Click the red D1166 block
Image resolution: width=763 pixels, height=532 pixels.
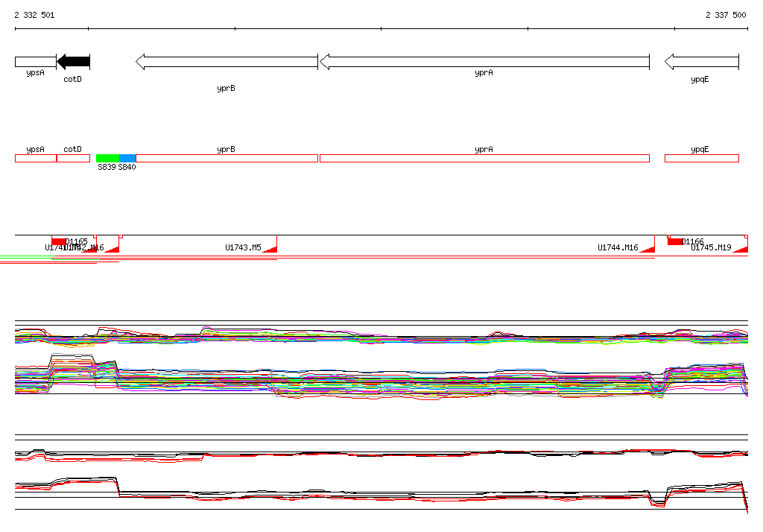675,241
